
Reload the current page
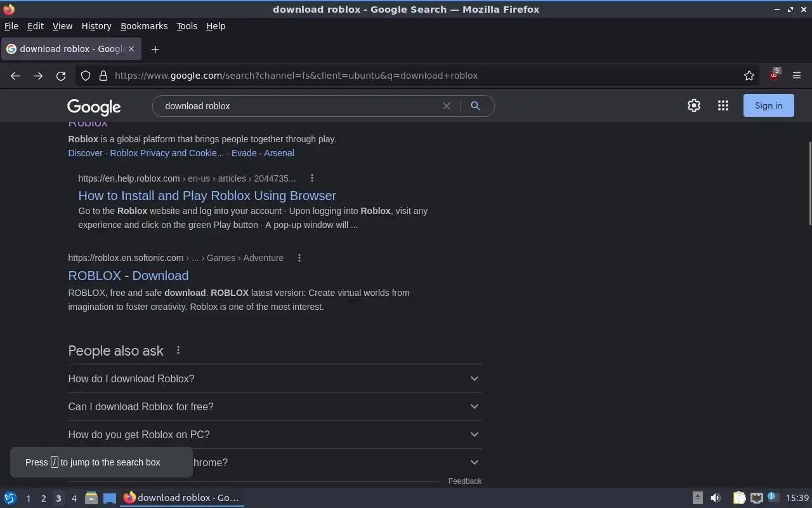click(61, 76)
